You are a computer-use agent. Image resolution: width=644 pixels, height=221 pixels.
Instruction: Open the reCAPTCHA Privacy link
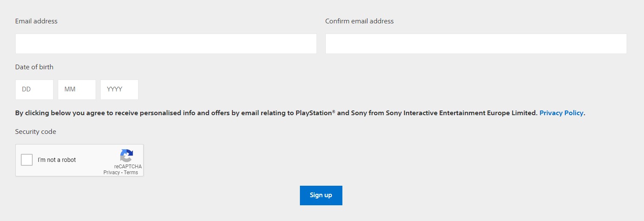pos(111,173)
